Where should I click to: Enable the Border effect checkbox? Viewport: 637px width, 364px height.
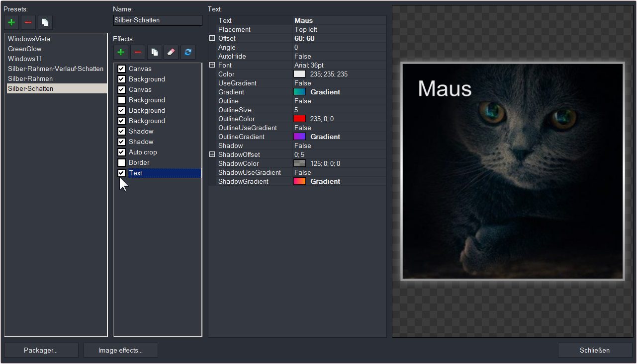pyautogui.click(x=121, y=163)
